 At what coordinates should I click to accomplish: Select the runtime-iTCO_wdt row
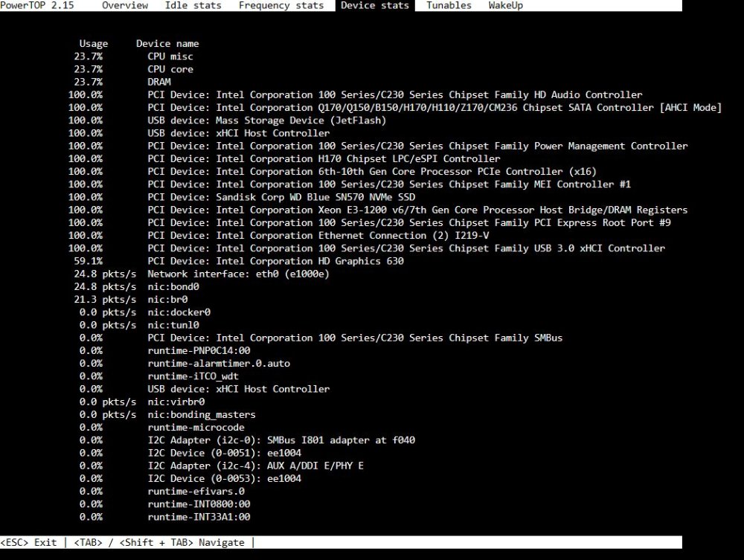coord(159,376)
